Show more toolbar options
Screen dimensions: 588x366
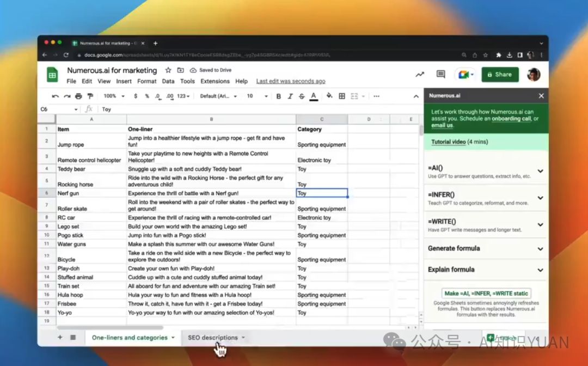click(x=377, y=96)
